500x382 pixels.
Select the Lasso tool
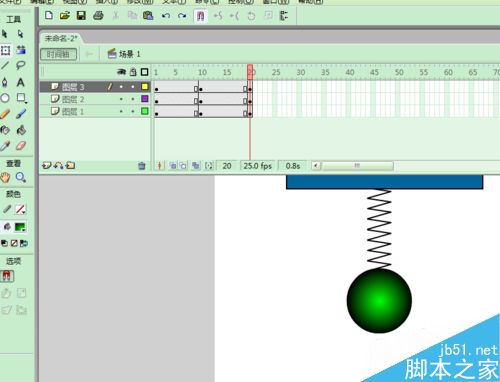pyautogui.click(x=21, y=65)
